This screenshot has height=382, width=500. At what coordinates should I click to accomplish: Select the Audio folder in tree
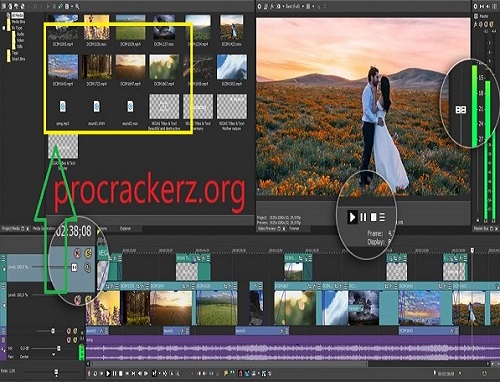(20, 34)
